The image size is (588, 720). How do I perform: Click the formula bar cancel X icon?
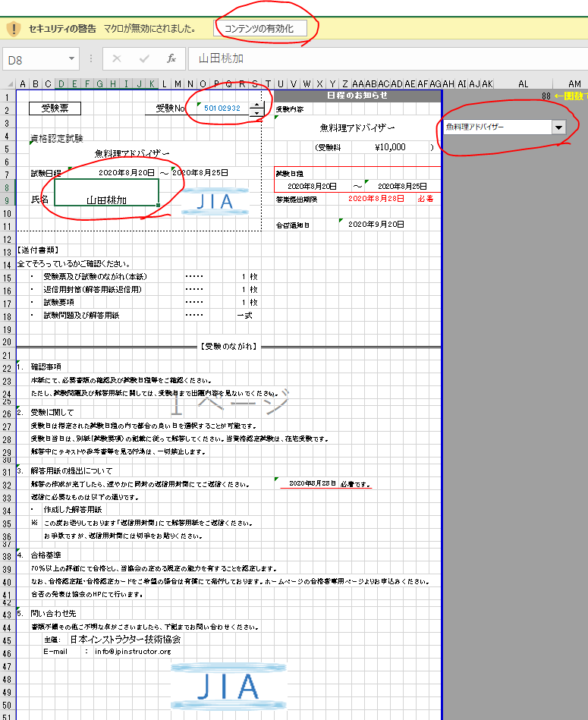click(117, 58)
